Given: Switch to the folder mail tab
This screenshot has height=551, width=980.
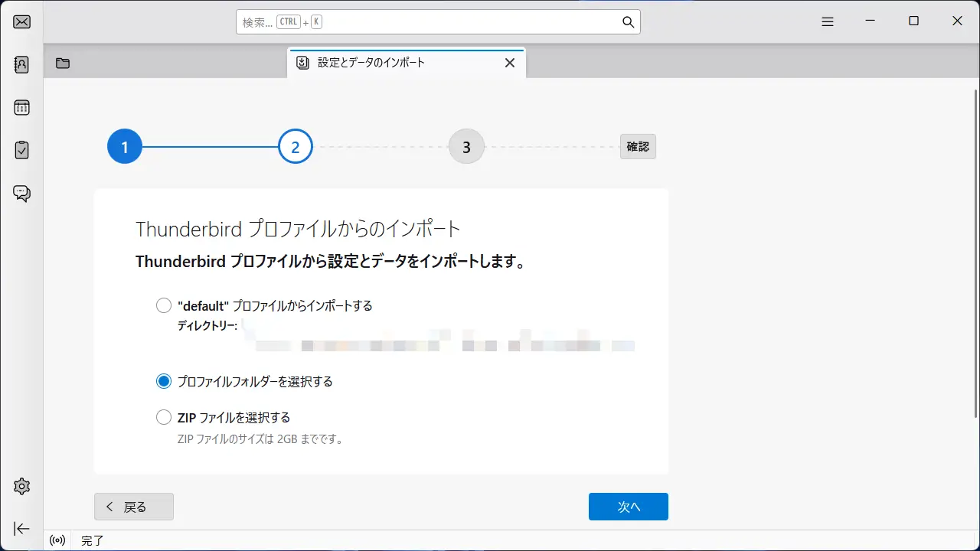Looking at the screenshot, I should (63, 63).
